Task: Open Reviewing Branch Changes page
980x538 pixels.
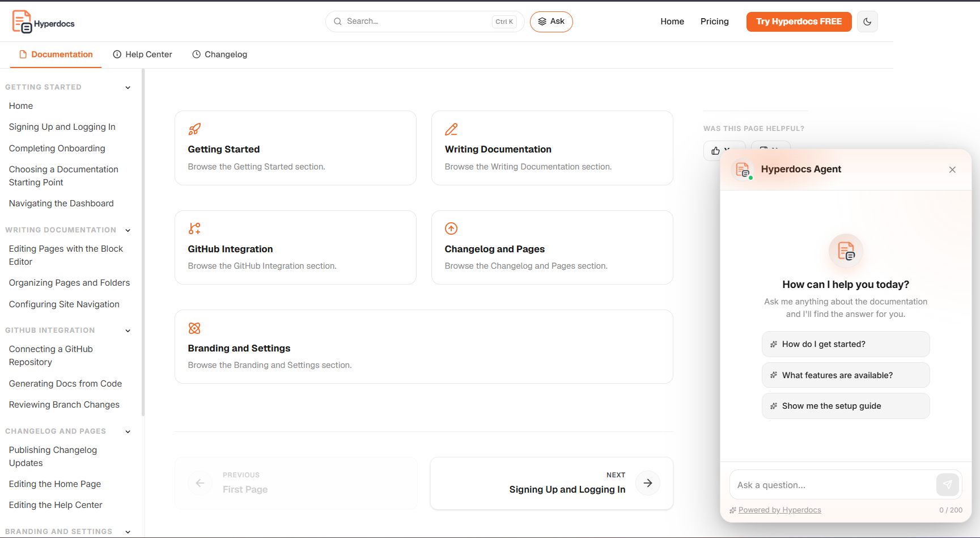Action: (64, 405)
